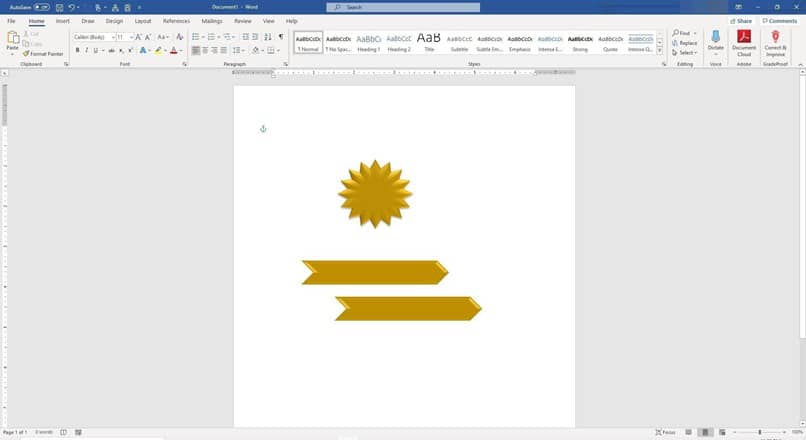Open the Select dropdown
This screenshot has width=806, height=440.
[x=685, y=53]
